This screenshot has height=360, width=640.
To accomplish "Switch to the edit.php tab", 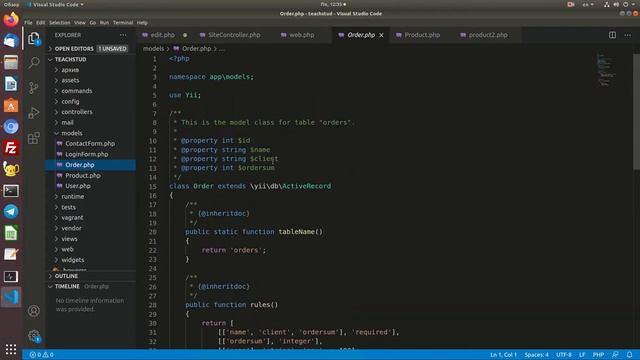I will [x=163, y=35].
